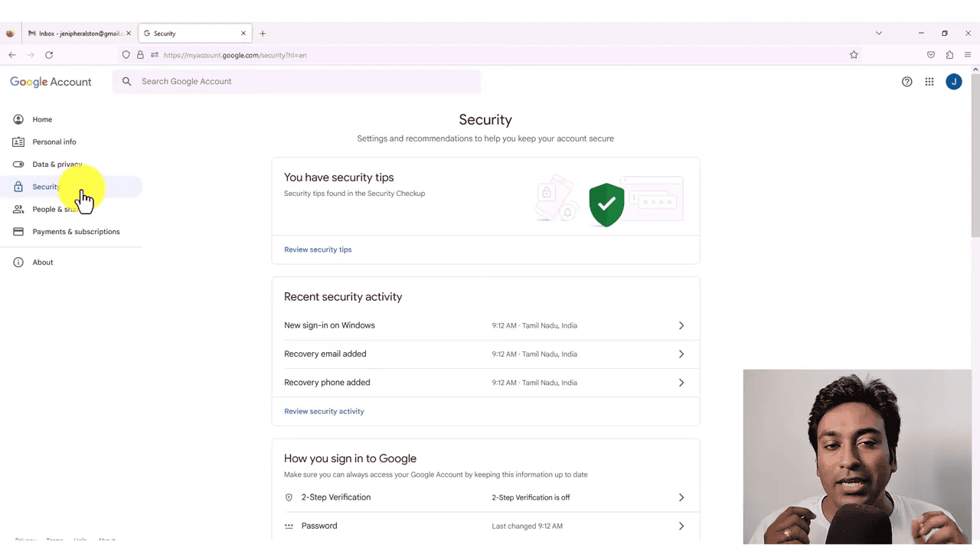Click Review security tips
Viewport: 980px width, 551px height.
tap(318, 249)
